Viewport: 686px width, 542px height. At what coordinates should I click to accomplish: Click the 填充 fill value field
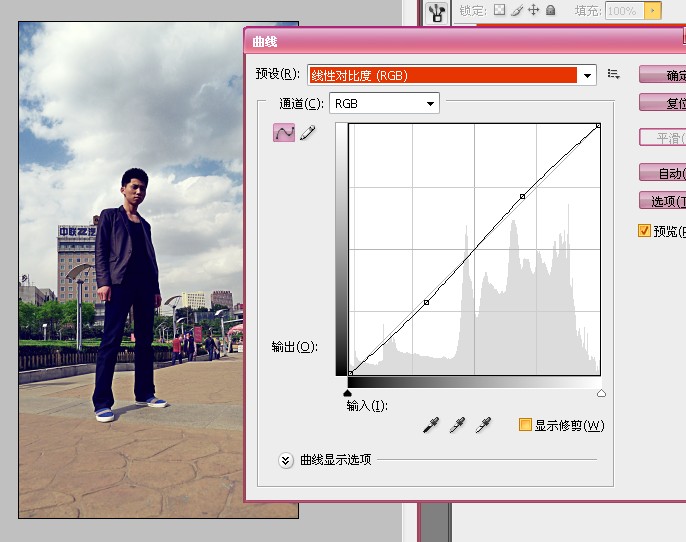coord(624,10)
